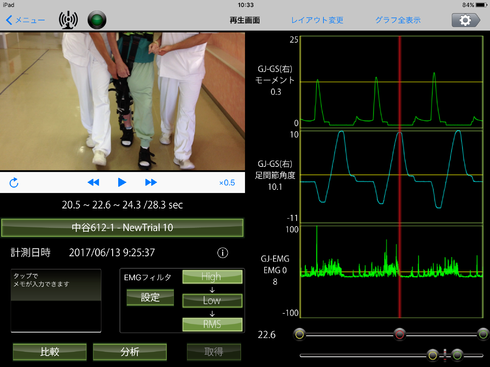Tap the wireless antenna connection icon
This screenshot has width=490, height=367.
[68, 20]
